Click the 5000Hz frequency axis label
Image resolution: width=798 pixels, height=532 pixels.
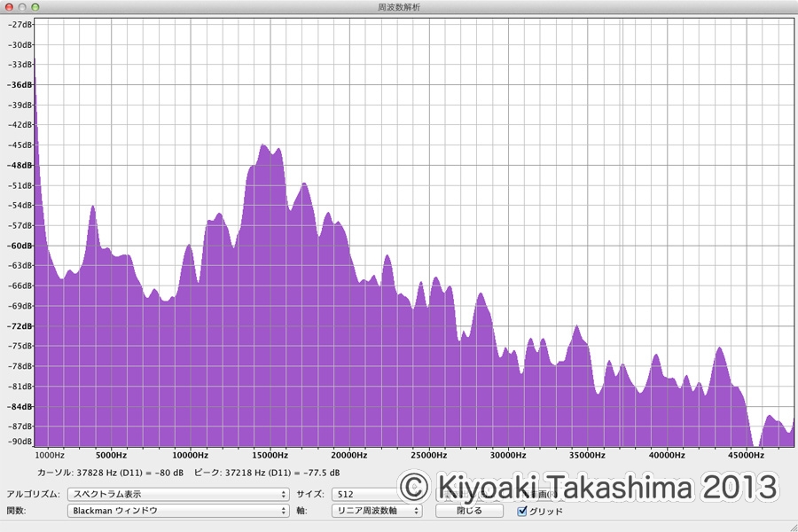pos(111,455)
